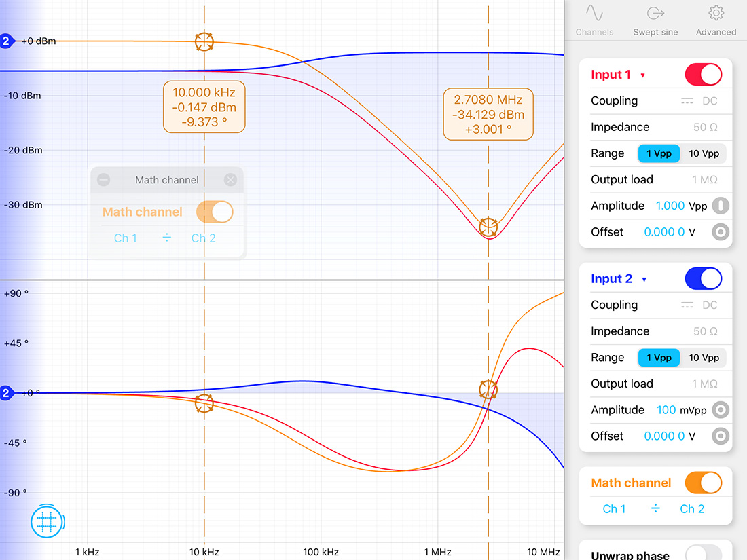Select 10 kHz phase cursor marker
Screen dimensions: 747x560
tap(204, 403)
